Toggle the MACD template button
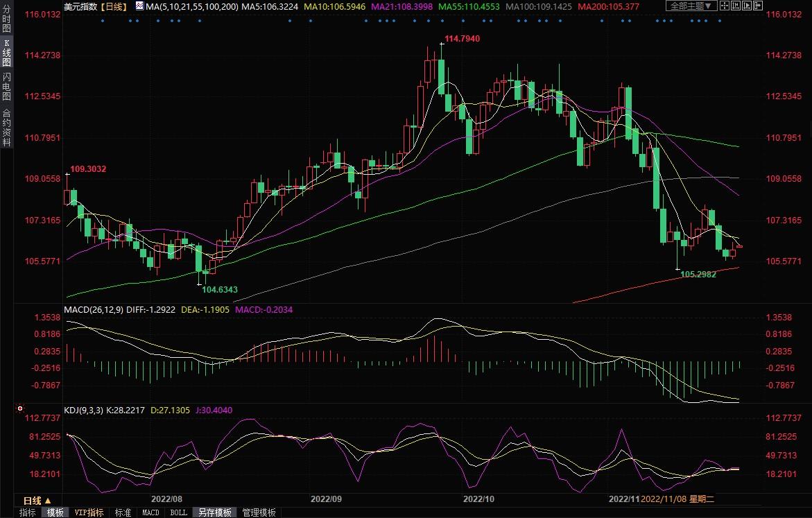 [x=150, y=512]
